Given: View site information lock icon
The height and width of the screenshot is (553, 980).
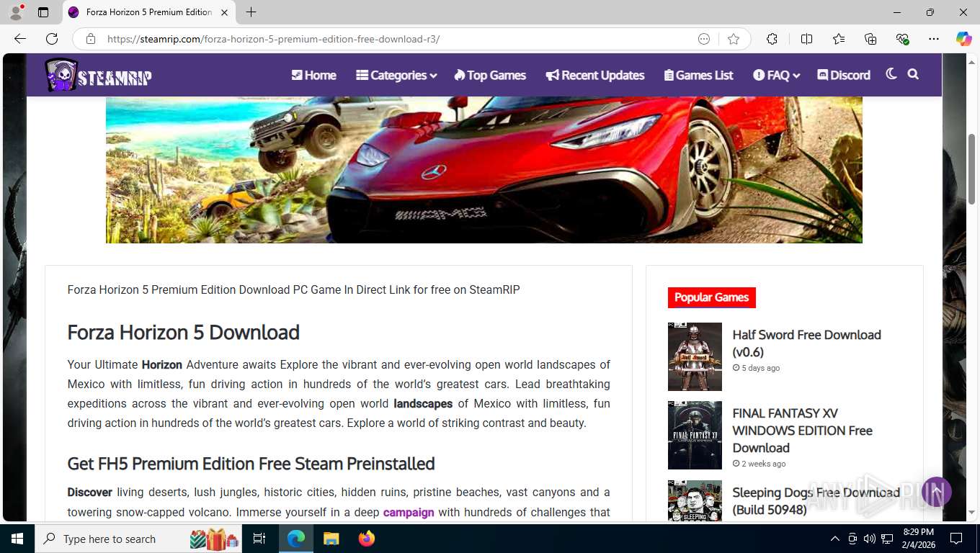Looking at the screenshot, I should click(90, 39).
